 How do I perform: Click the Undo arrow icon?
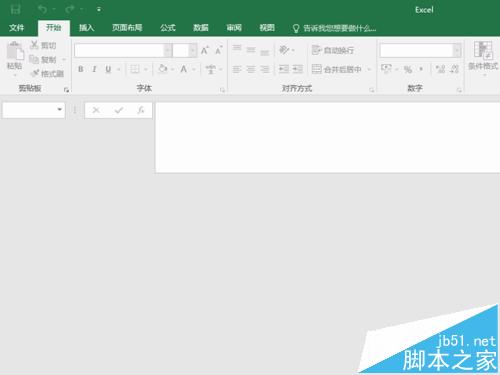[42, 9]
